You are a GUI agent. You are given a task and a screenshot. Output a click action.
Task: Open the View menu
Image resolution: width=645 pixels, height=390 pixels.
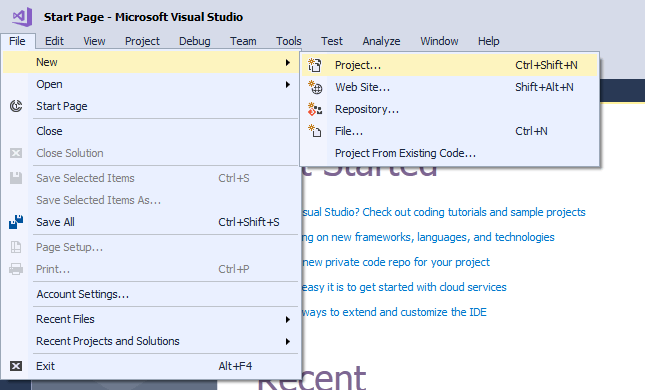(x=94, y=41)
